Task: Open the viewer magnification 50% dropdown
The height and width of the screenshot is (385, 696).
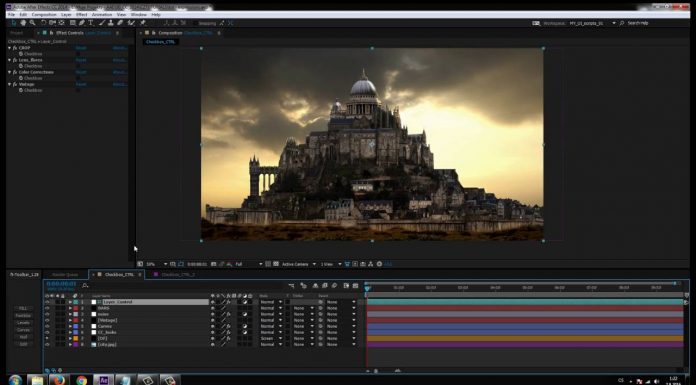Action: pos(157,264)
